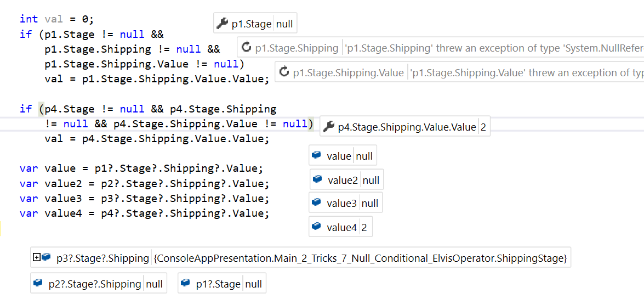
Task: Click the p2?.Stage?.Shipping null value
Action: [x=155, y=284]
